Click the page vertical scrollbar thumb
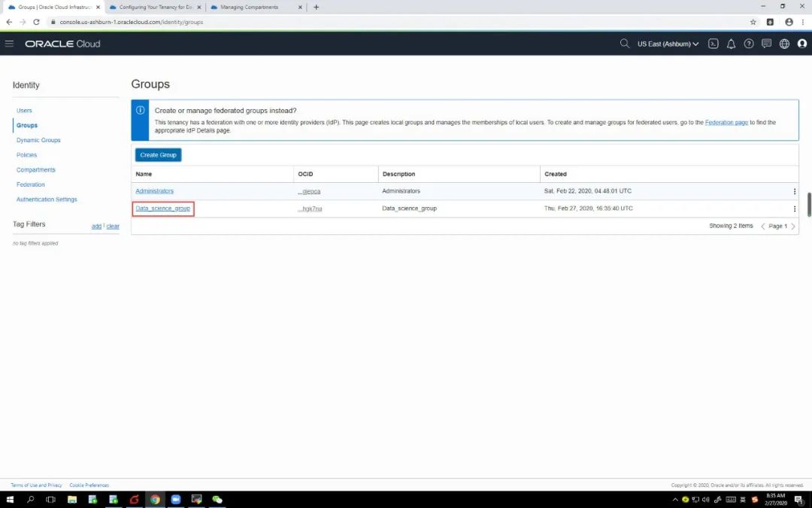812x508 pixels. (x=808, y=205)
